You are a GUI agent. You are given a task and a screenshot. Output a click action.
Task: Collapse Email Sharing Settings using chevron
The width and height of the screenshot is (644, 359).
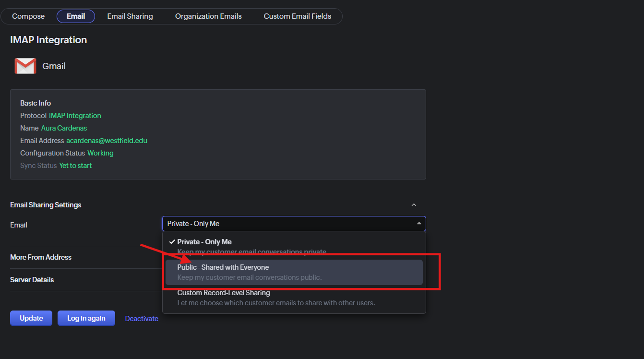pos(414,205)
